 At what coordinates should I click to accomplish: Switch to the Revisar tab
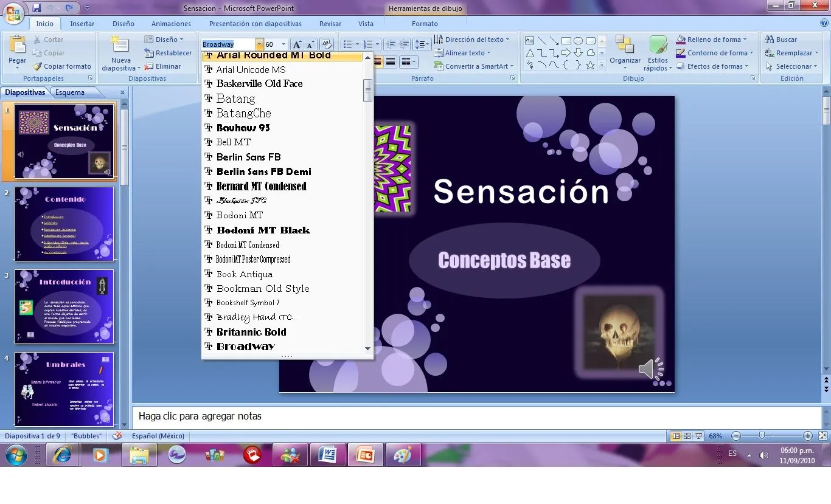click(x=330, y=24)
